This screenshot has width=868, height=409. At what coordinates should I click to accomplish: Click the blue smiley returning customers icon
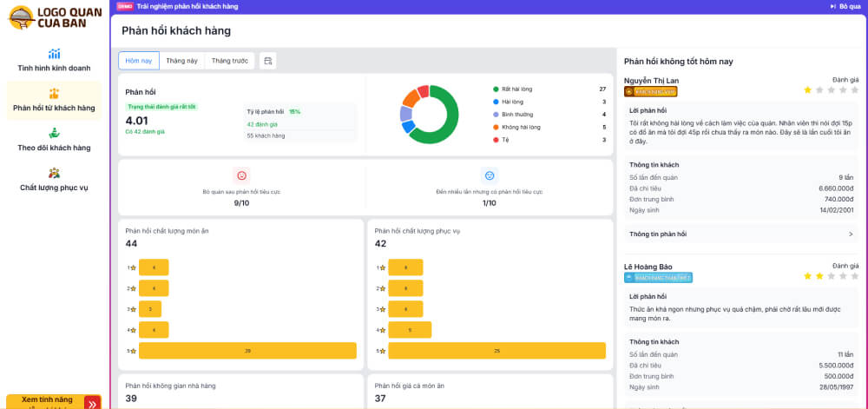[490, 175]
